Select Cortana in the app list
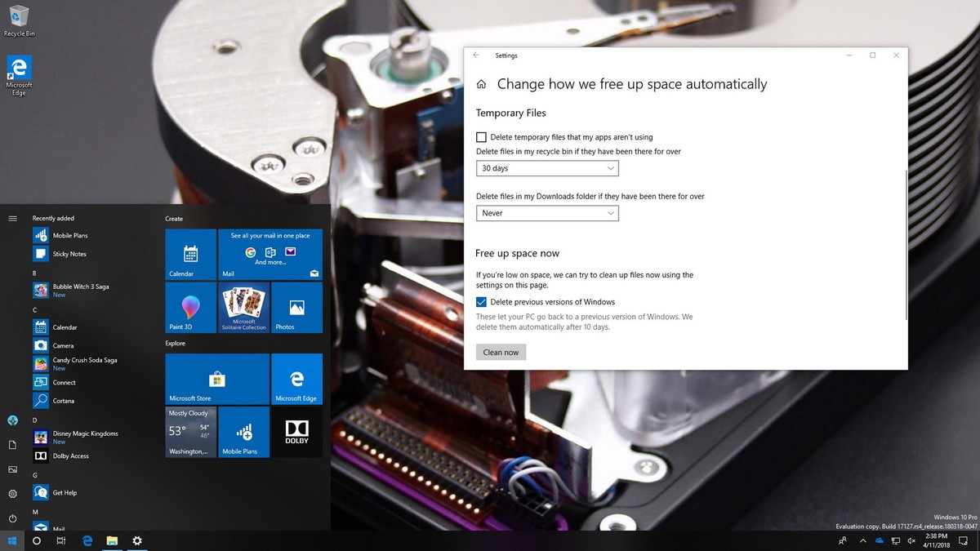Image resolution: width=980 pixels, height=551 pixels. pos(64,401)
